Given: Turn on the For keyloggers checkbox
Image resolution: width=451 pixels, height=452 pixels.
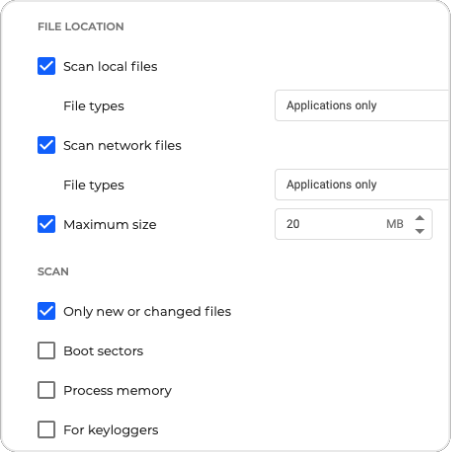Looking at the screenshot, I should click(46, 429).
